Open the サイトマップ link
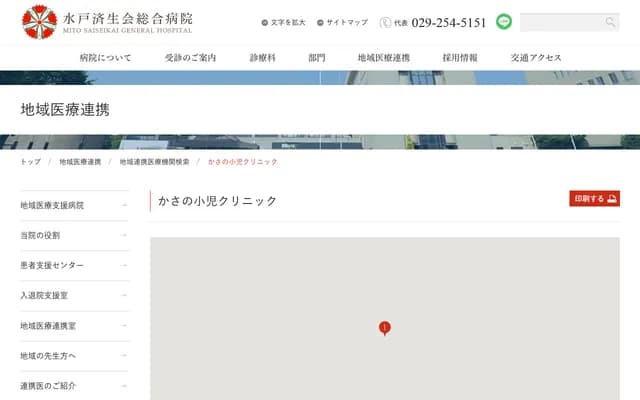 (347, 22)
